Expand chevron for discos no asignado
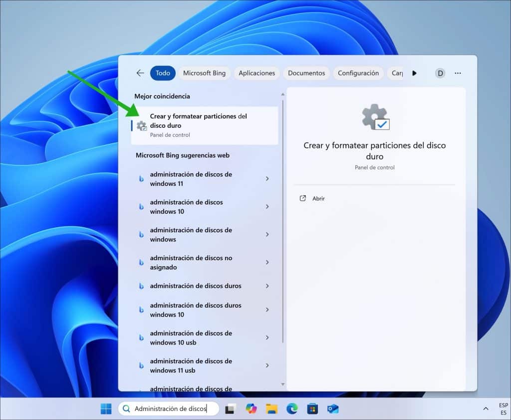 [267, 263]
